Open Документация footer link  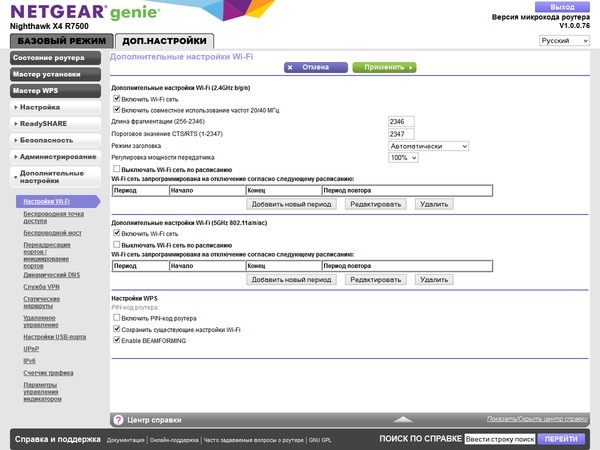click(126, 440)
